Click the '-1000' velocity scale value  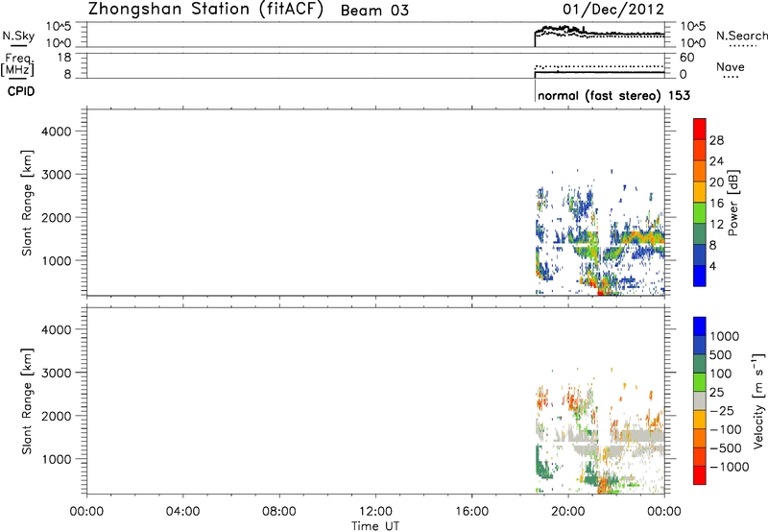(730, 467)
